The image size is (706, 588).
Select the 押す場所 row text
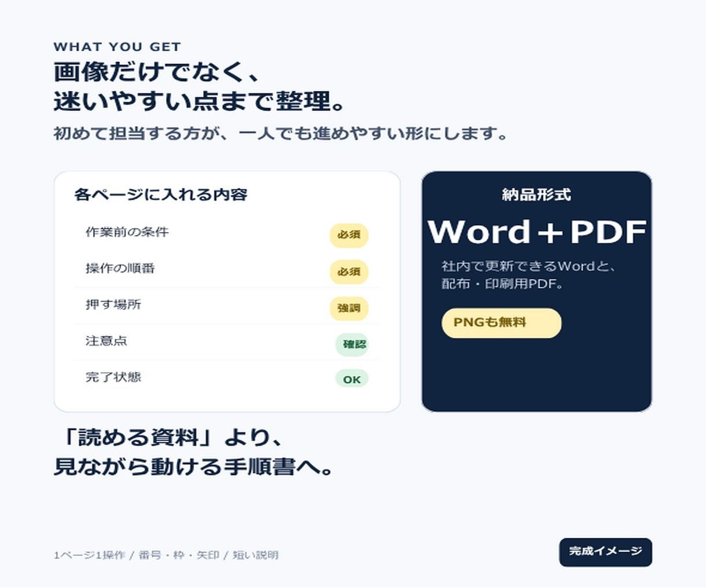point(113,304)
